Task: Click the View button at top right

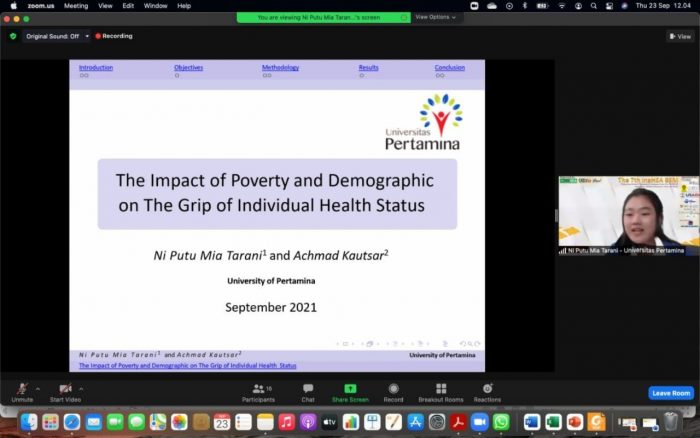Action: [x=679, y=36]
